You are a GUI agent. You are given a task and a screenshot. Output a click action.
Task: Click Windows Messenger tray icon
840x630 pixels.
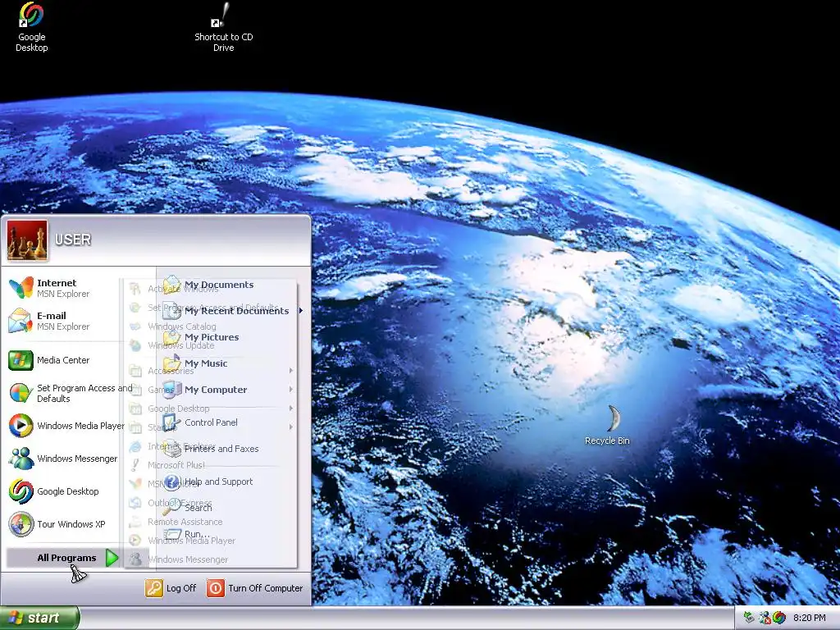765,619
